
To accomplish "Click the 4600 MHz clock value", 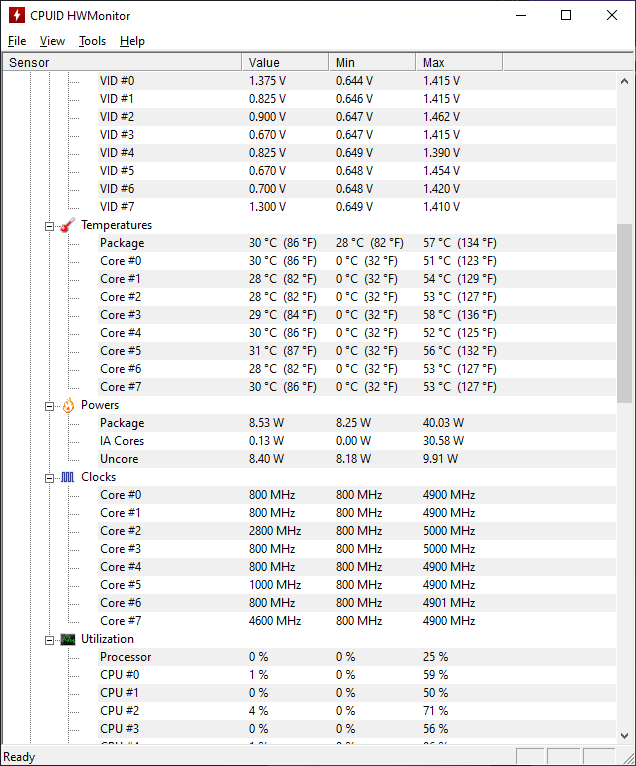I will tap(275, 621).
